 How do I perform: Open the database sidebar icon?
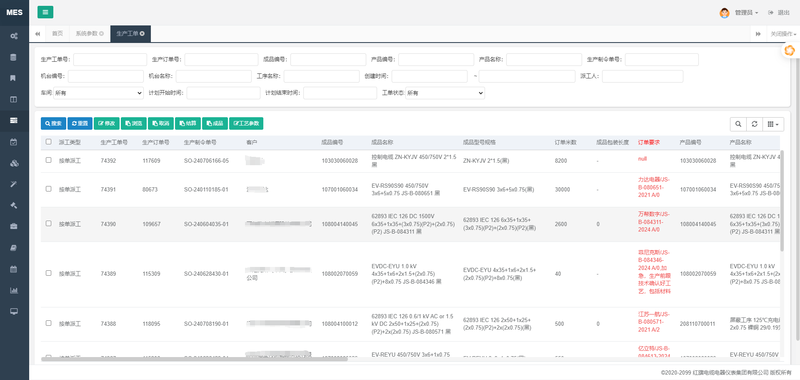14,57
